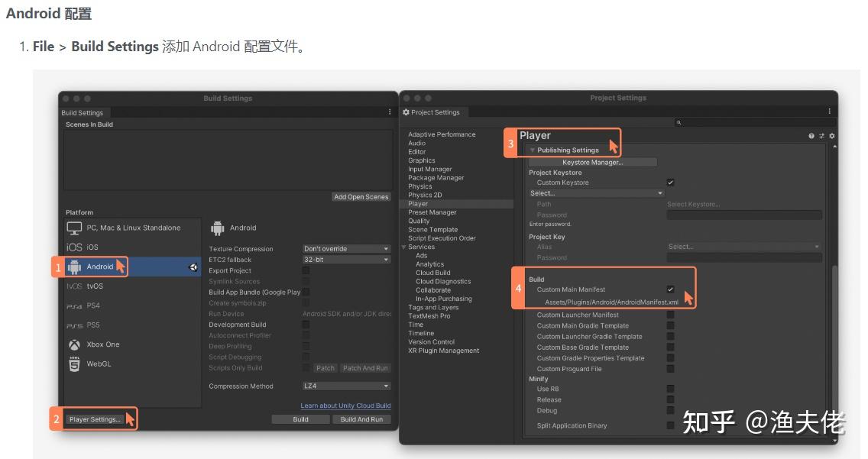
Task: Enable the Development Build checkbox
Action: point(306,325)
